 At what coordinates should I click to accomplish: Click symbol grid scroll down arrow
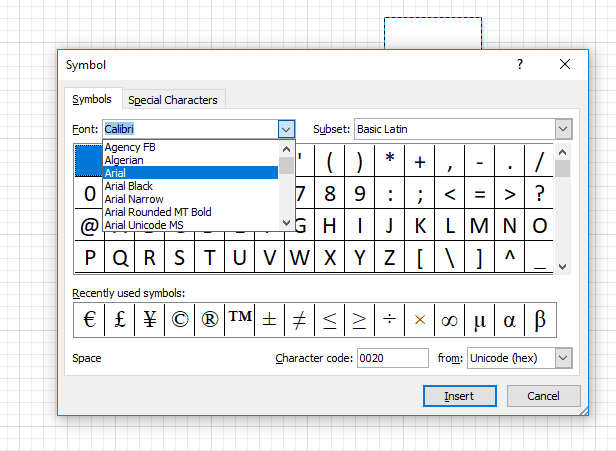coord(563,267)
